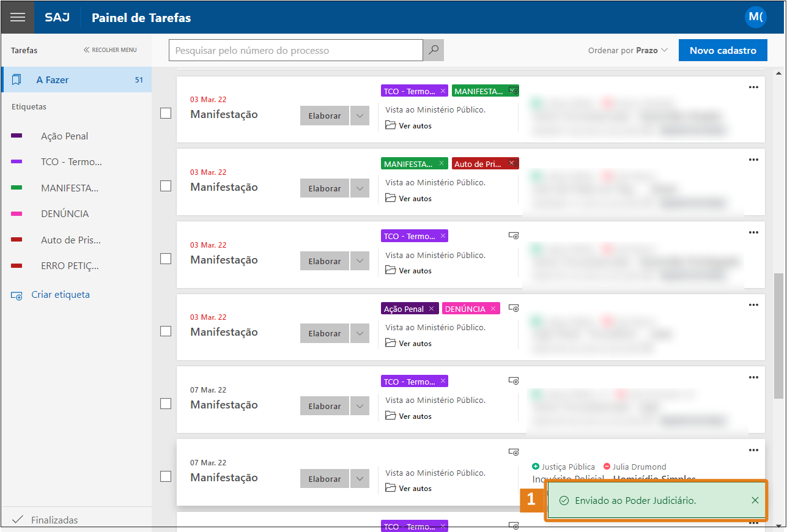
Task: Expand the Ordenar por Prazo dropdown
Action: tap(629, 51)
